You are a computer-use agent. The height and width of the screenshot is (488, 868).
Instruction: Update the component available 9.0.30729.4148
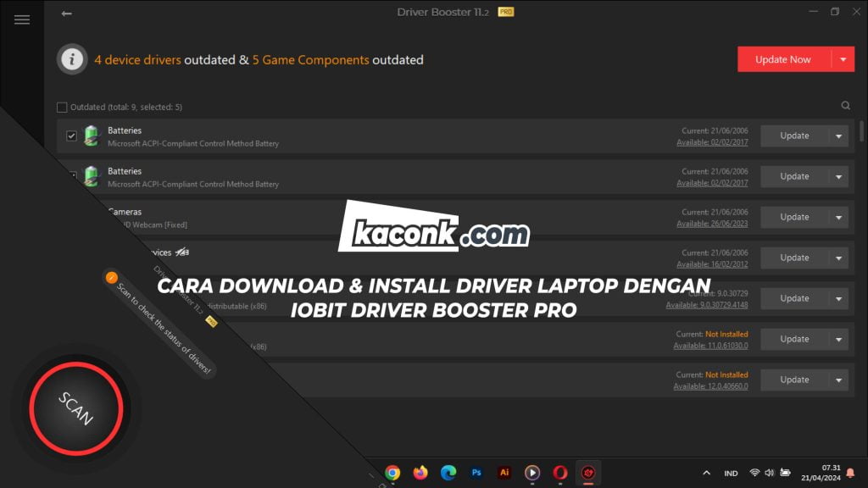tap(794, 299)
